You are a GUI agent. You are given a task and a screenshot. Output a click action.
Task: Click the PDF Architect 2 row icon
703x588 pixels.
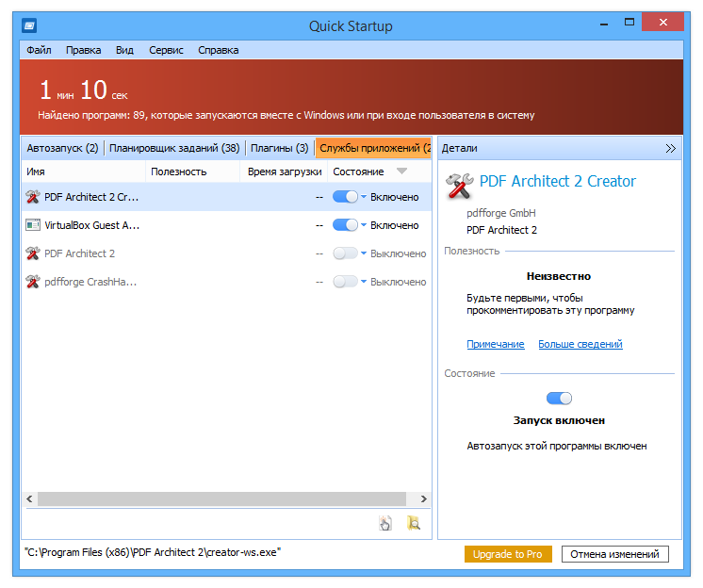click(x=33, y=253)
